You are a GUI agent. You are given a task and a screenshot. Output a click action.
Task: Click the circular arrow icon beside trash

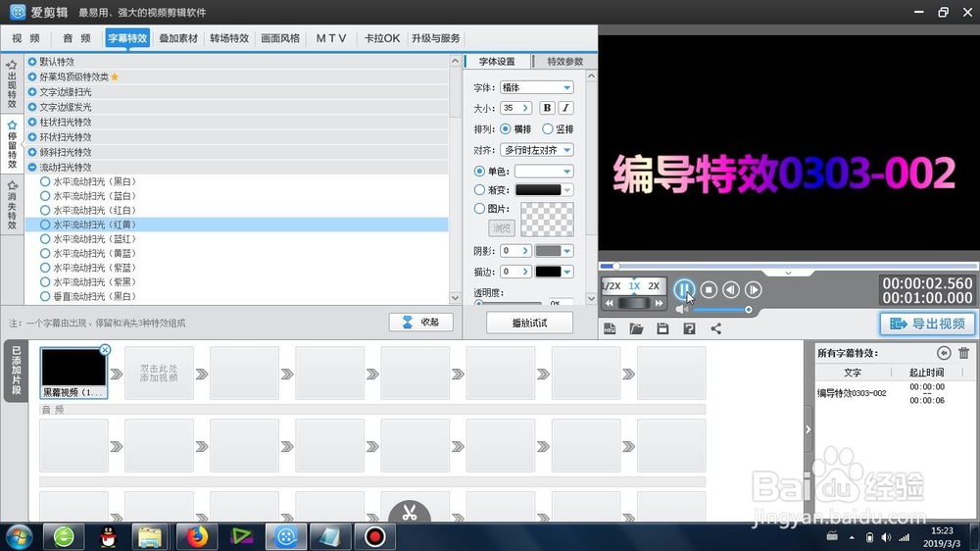[944, 353]
